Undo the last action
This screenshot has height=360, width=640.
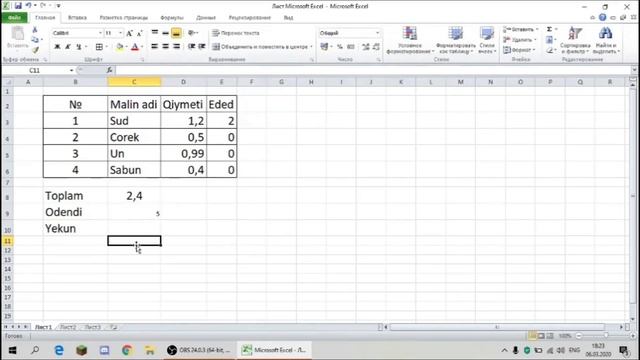(29, 6)
